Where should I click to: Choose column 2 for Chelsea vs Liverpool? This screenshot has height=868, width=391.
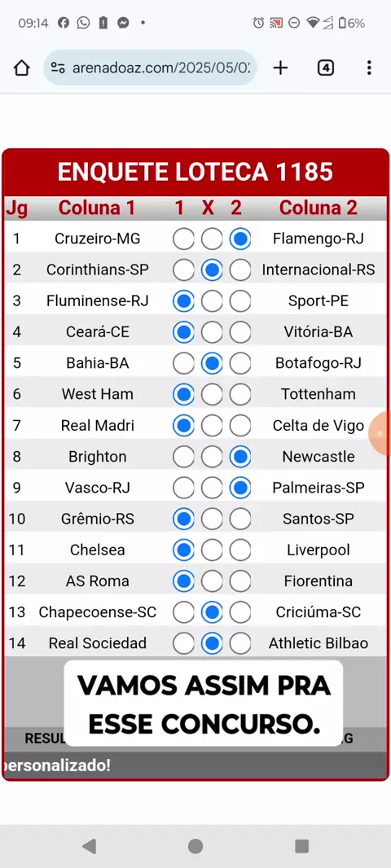239,550
